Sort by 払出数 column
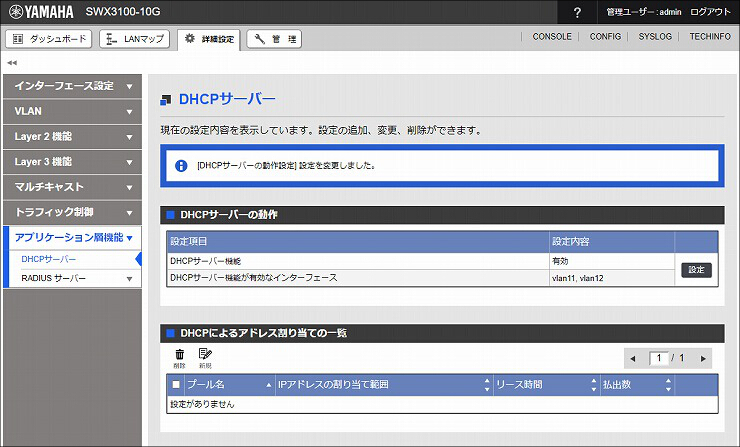 click(637, 384)
